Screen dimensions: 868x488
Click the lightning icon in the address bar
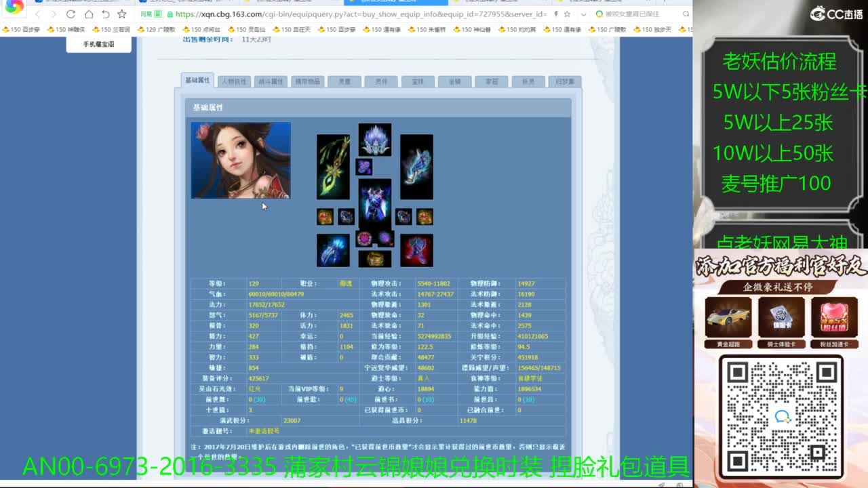[x=556, y=14]
